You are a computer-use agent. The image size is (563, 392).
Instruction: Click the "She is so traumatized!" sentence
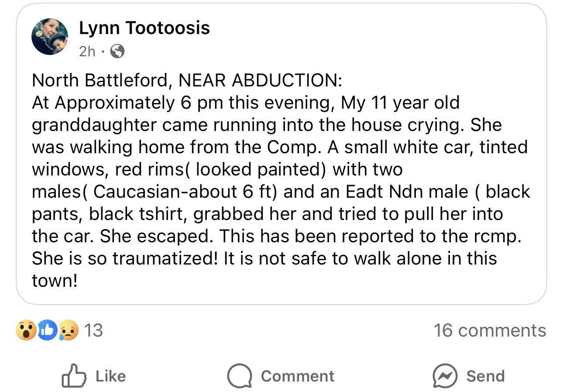click(x=125, y=258)
